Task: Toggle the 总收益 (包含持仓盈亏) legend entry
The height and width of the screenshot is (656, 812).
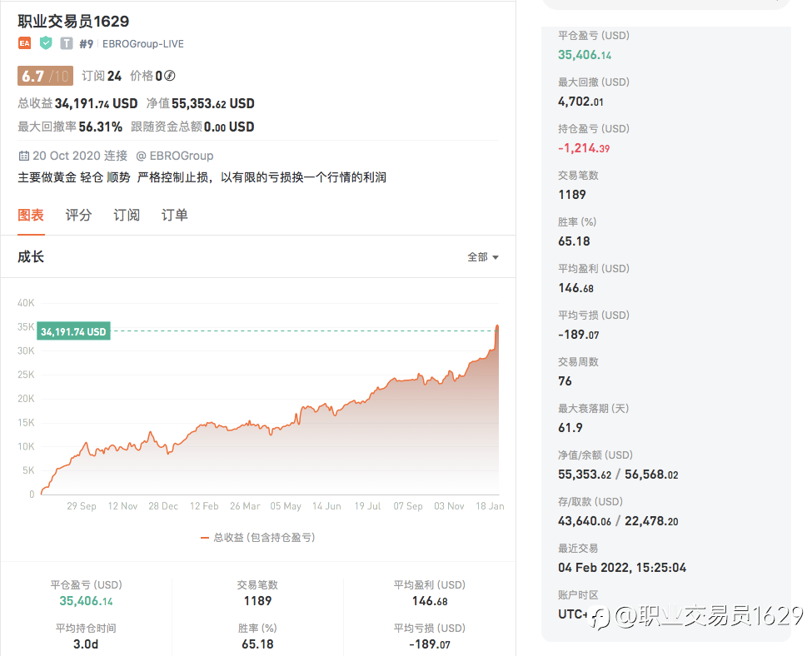Action: click(x=258, y=538)
